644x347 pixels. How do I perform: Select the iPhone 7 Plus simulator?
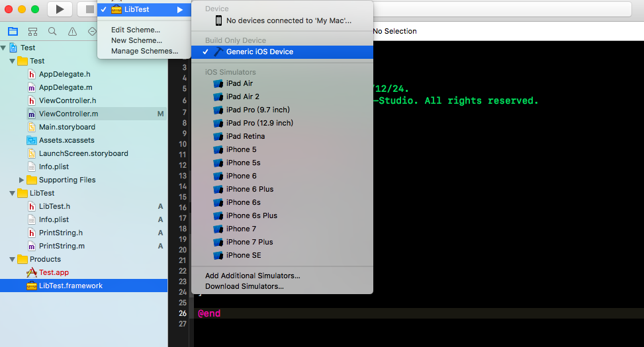(x=282, y=242)
